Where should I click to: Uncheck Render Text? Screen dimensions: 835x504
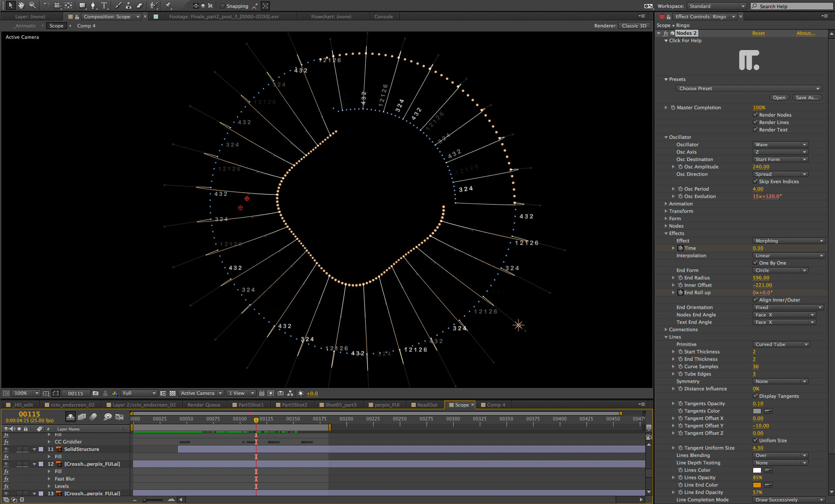coord(755,130)
